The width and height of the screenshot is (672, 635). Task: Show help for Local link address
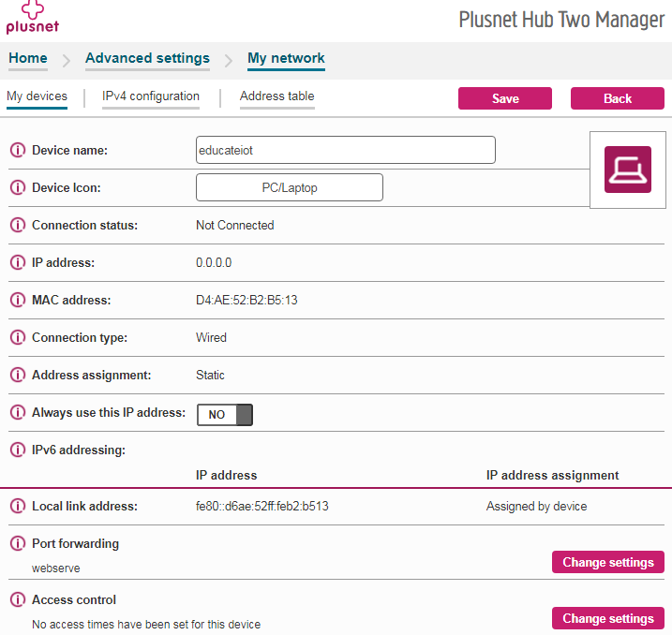pyautogui.click(x=17, y=507)
